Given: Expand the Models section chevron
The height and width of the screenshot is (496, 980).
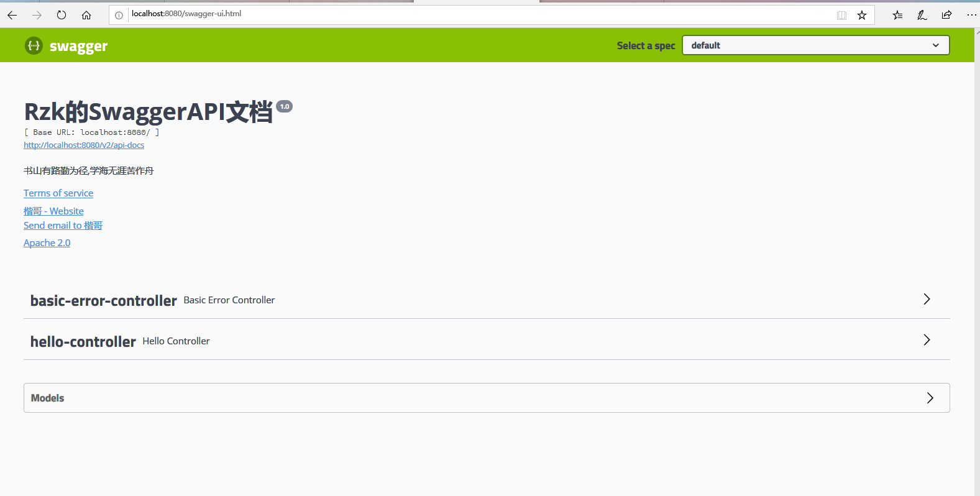Looking at the screenshot, I should pos(930,398).
